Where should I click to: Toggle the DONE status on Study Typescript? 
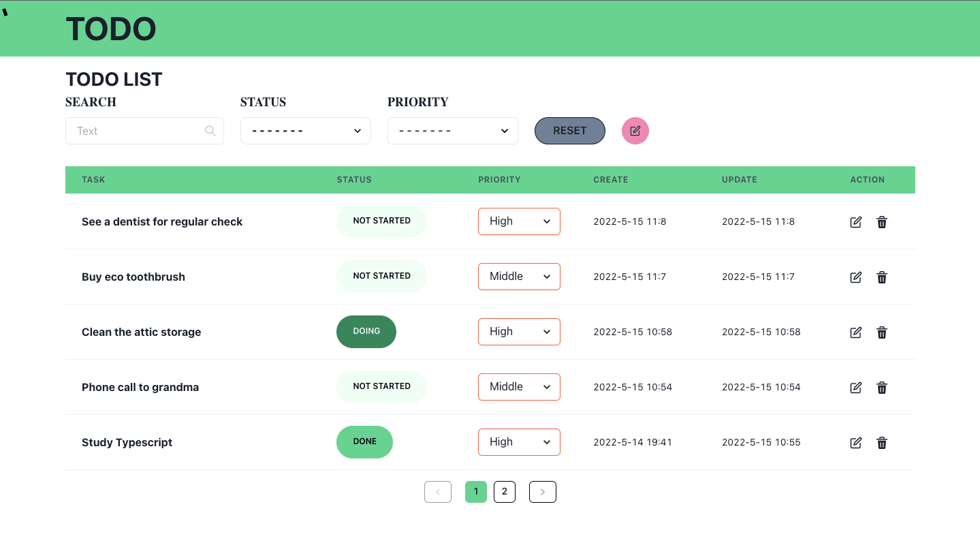pyautogui.click(x=364, y=442)
